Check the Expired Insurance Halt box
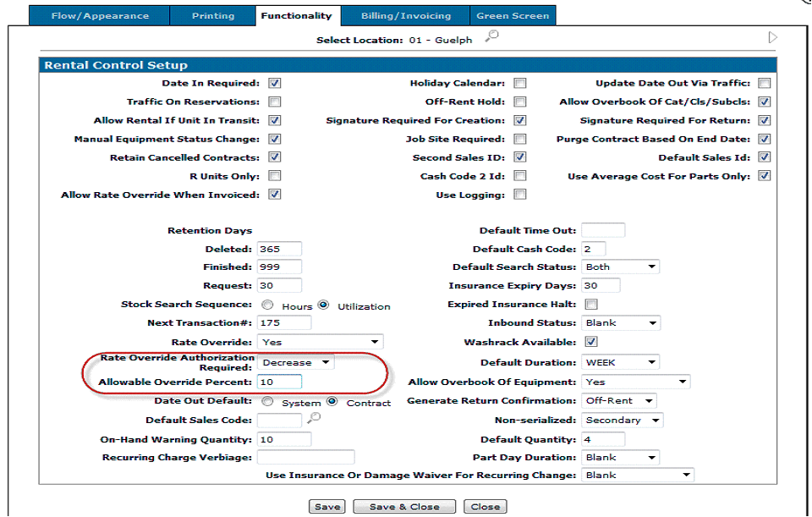 (591, 305)
